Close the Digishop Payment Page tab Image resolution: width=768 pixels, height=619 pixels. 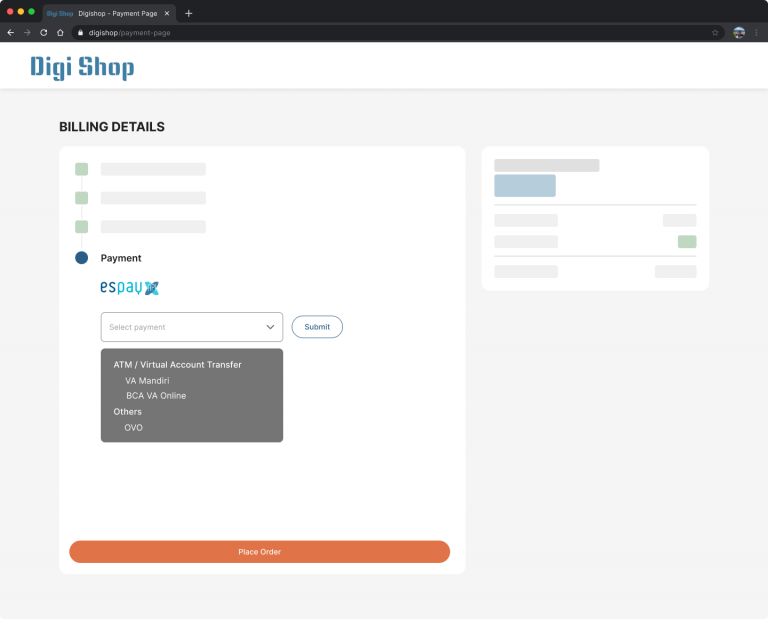coord(167,14)
